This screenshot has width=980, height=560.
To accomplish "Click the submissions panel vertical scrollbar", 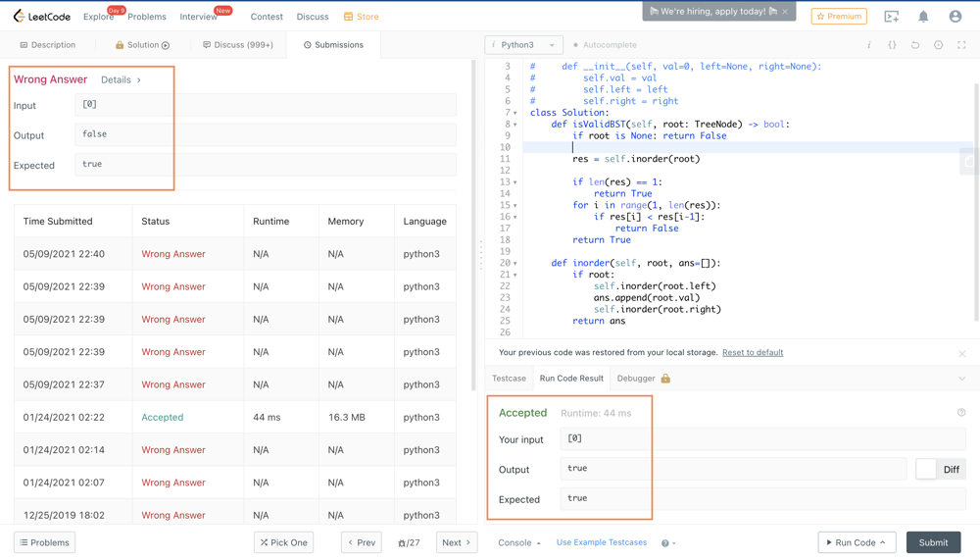I will pos(473,226).
